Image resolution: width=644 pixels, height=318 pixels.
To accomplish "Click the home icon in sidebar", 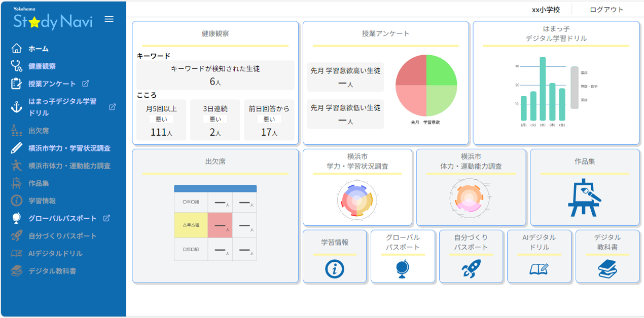I will pos(17,49).
